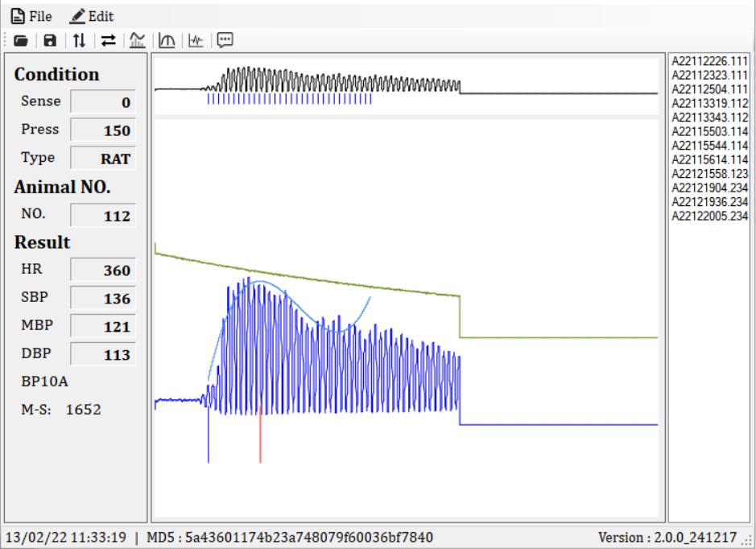Click the SBP result field showing 136
Viewport: 756px width, 549px height.
[x=103, y=299]
